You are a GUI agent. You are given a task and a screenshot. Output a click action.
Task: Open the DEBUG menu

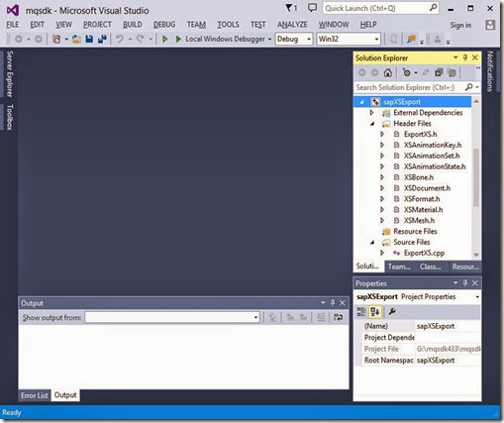pyautogui.click(x=164, y=25)
